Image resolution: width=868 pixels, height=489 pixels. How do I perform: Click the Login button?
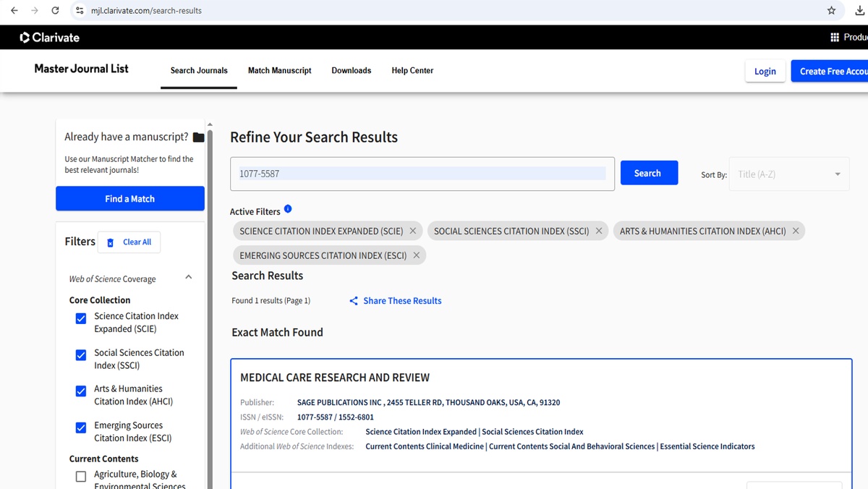pyautogui.click(x=765, y=71)
